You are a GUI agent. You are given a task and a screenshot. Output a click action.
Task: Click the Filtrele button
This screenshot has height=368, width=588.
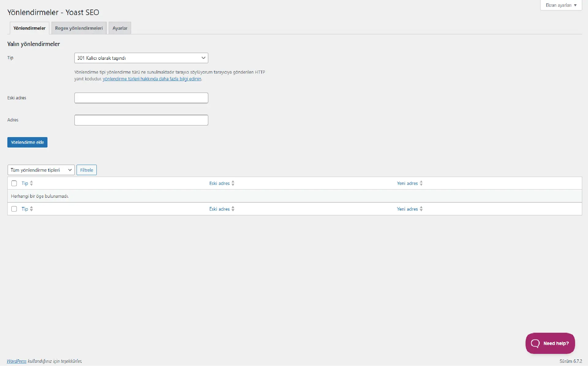click(x=87, y=170)
